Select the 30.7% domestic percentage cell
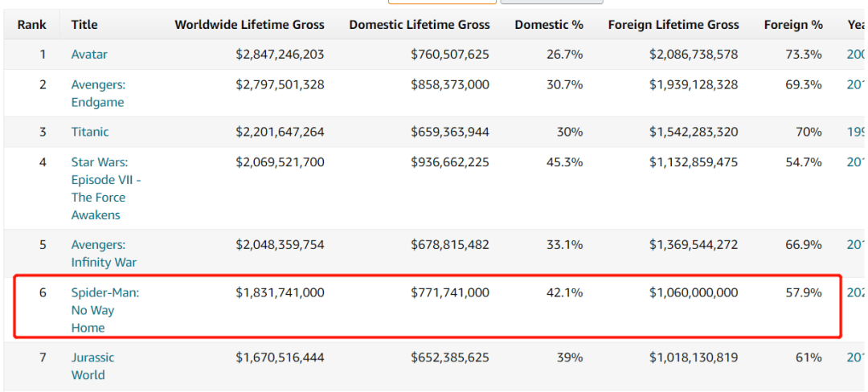 (565, 84)
